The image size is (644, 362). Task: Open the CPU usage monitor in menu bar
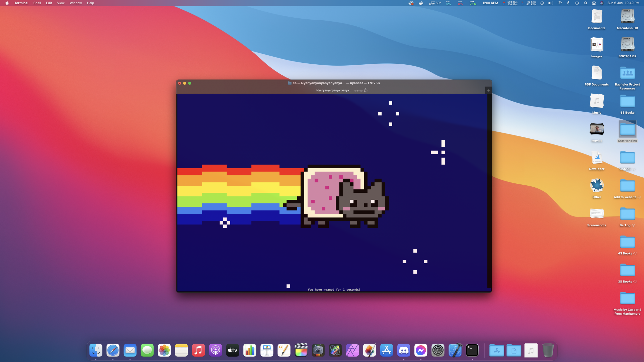pyautogui.click(x=448, y=3)
